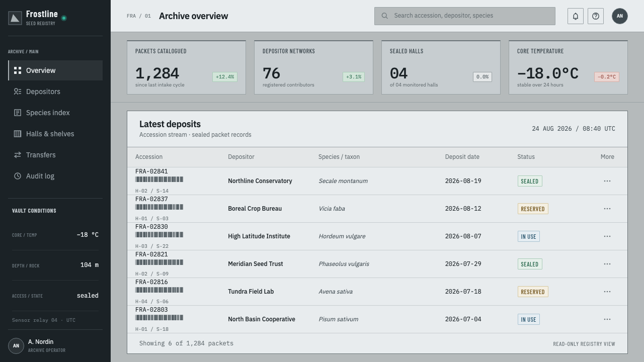Click Northline Conservatory depositor name

pyautogui.click(x=260, y=181)
